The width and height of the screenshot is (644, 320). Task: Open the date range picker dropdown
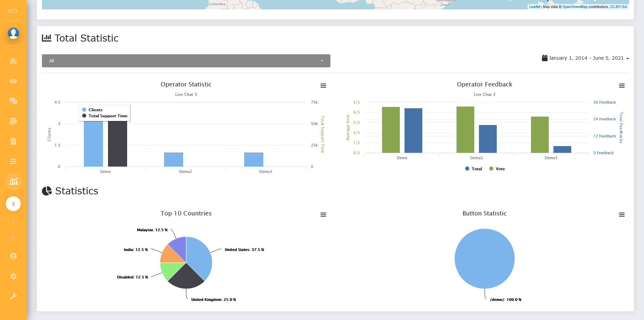coord(585,58)
